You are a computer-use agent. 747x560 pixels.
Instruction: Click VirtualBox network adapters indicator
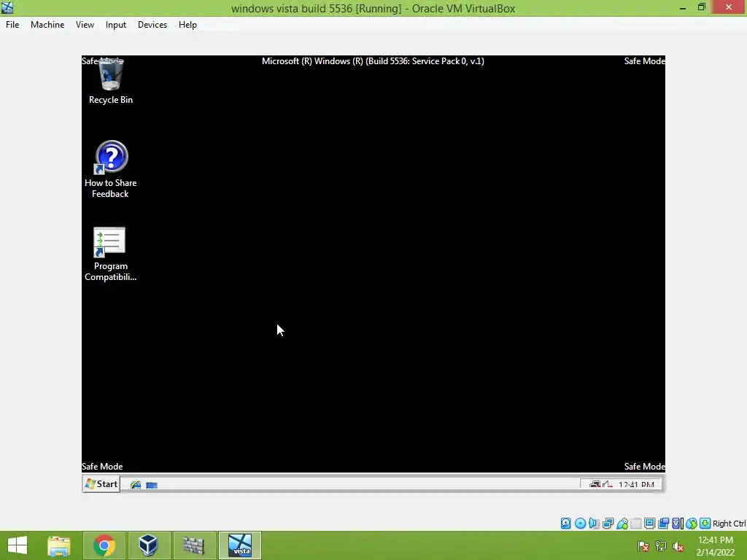coord(608,524)
